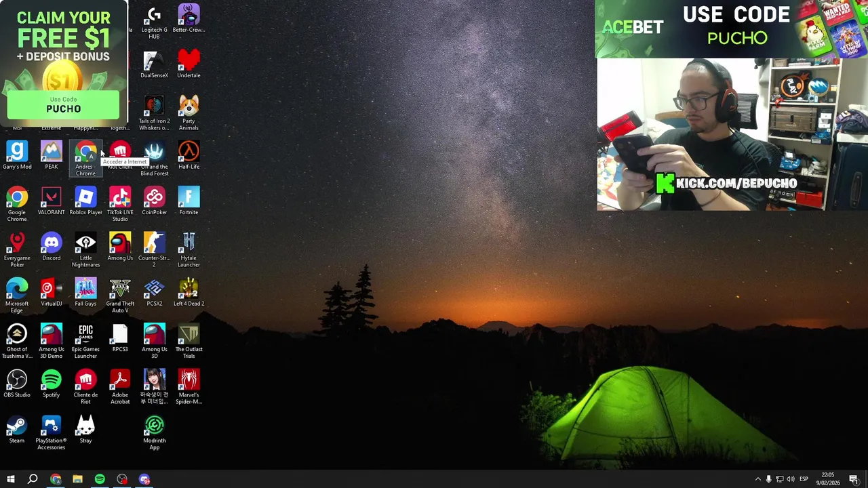The image size is (868, 488).
Task: Click the green Use Code PUCHO button
Action: click(x=63, y=105)
